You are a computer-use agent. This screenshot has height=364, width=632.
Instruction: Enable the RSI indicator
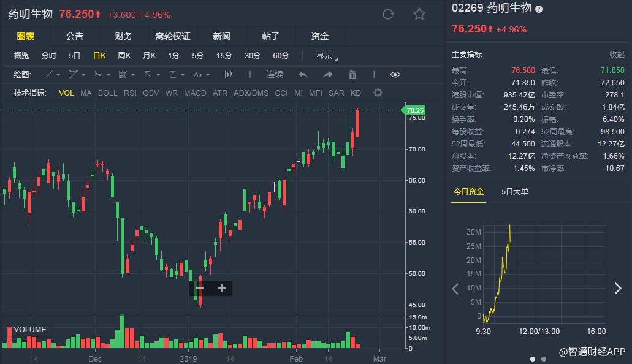coord(130,93)
